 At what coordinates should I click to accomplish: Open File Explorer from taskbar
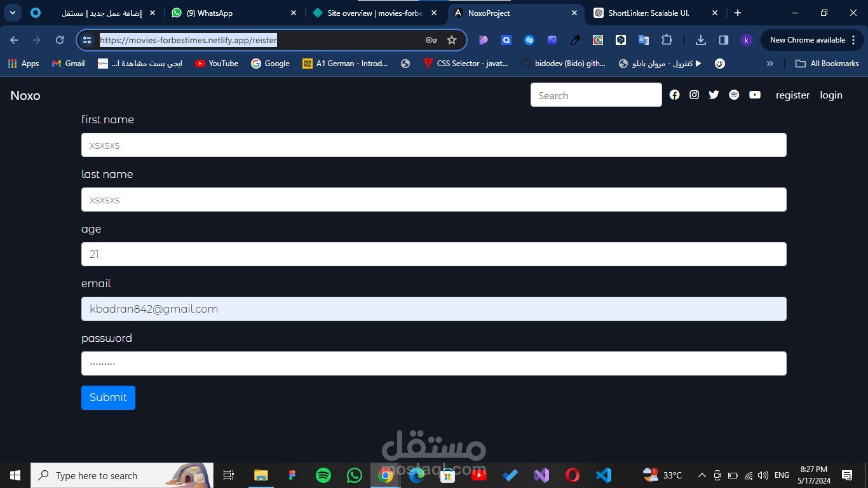(261, 475)
